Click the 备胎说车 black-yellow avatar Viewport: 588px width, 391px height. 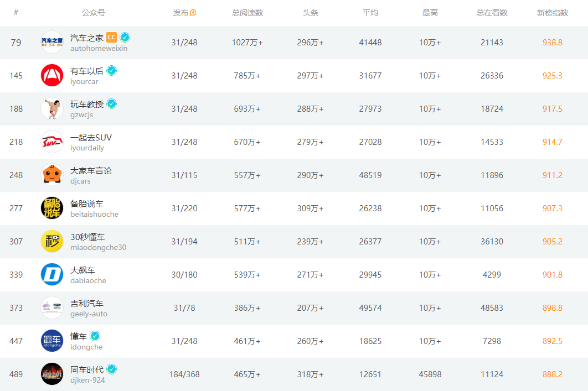tap(52, 208)
